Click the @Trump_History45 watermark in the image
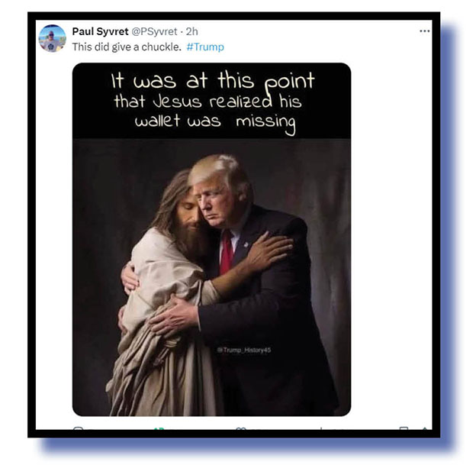The width and height of the screenshot is (476, 465). click(244, 350)
